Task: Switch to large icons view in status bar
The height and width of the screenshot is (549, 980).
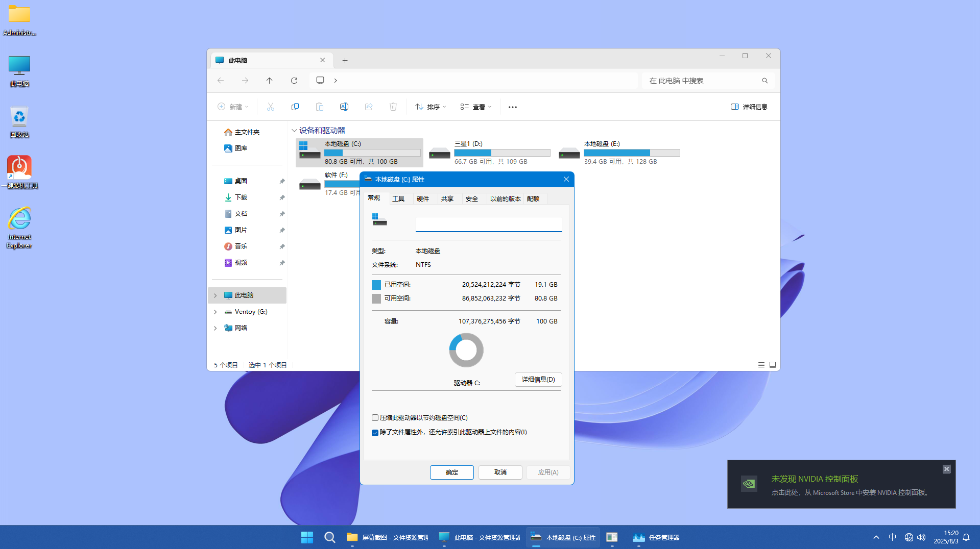Action: click(x=773, y=365)
